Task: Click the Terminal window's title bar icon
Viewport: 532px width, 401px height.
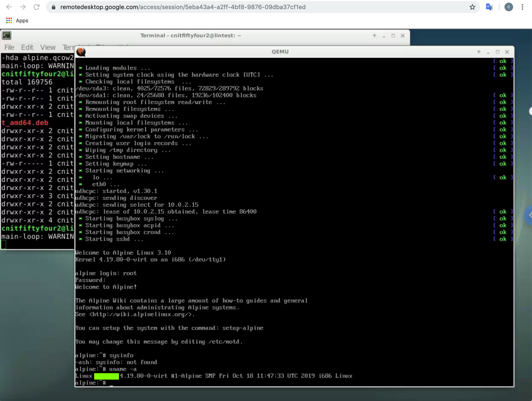Action: pos(6,36)
